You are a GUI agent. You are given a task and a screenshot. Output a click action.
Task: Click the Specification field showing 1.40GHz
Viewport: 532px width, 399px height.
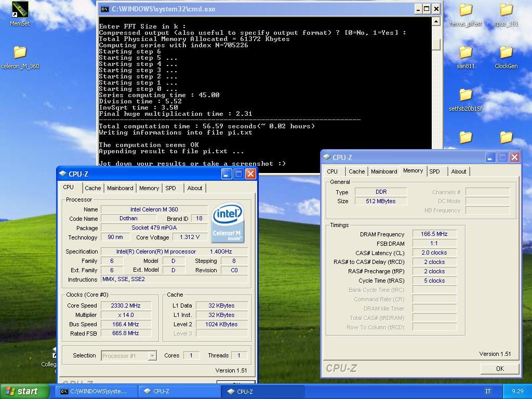[175, 251]
